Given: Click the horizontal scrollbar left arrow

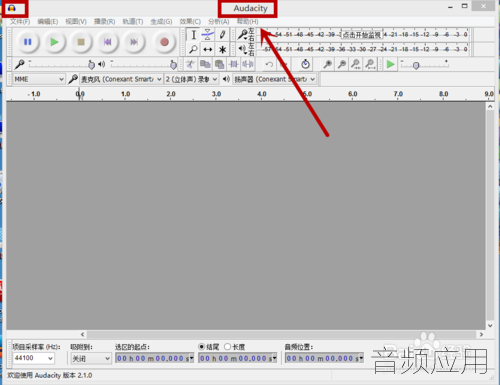Looking at the screenshot, I should click(82, 334).
